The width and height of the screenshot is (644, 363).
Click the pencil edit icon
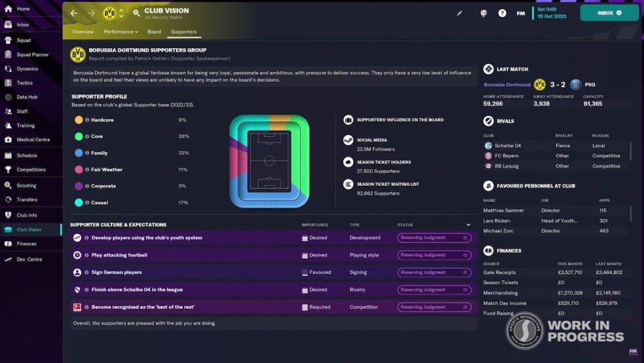point(460,13)
